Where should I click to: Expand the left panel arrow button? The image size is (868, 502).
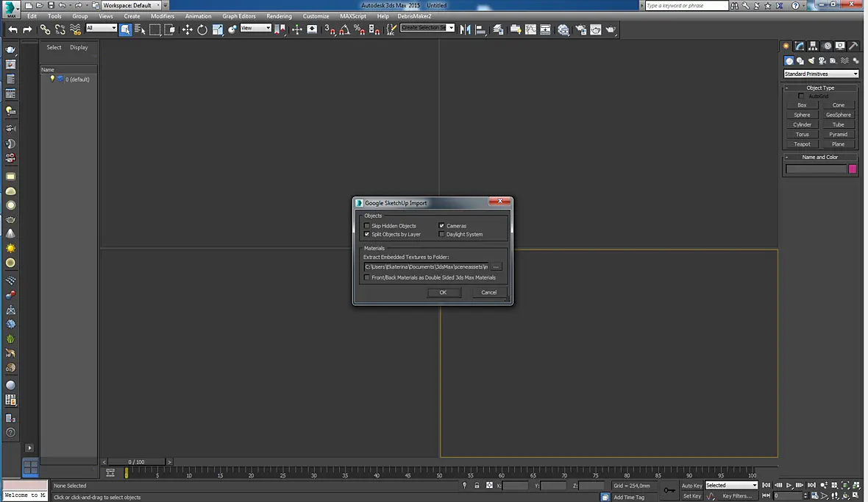tap(29, 448)
